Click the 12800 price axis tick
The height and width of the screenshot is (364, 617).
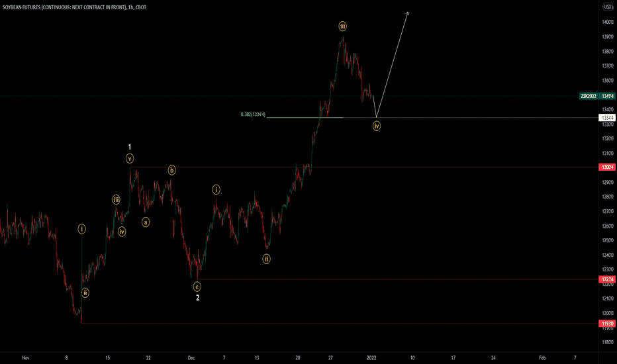(608, 197)
